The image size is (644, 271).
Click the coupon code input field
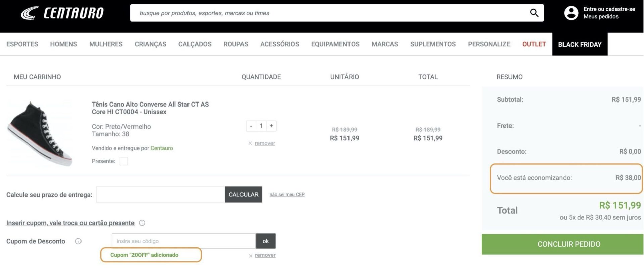point(184,241)
